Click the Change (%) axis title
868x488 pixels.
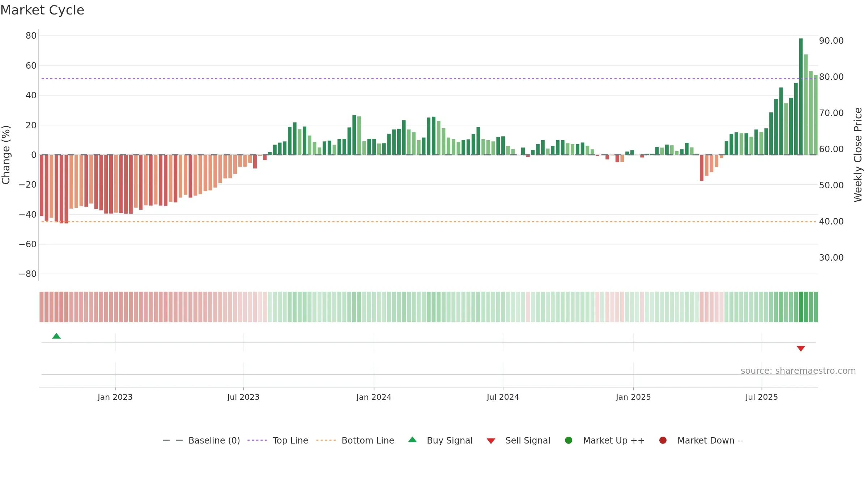6,155
